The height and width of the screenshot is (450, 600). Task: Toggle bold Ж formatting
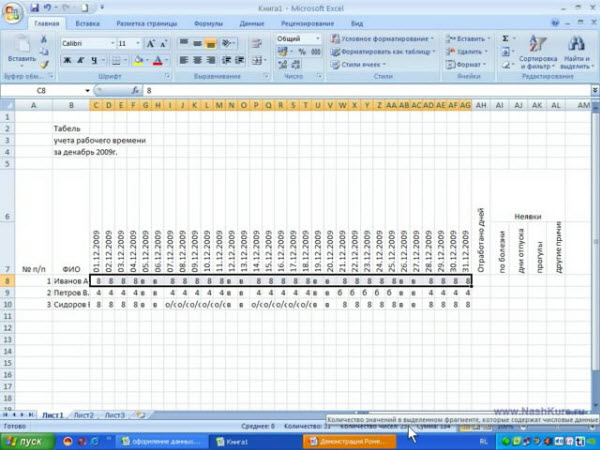(x=67, y=60)
